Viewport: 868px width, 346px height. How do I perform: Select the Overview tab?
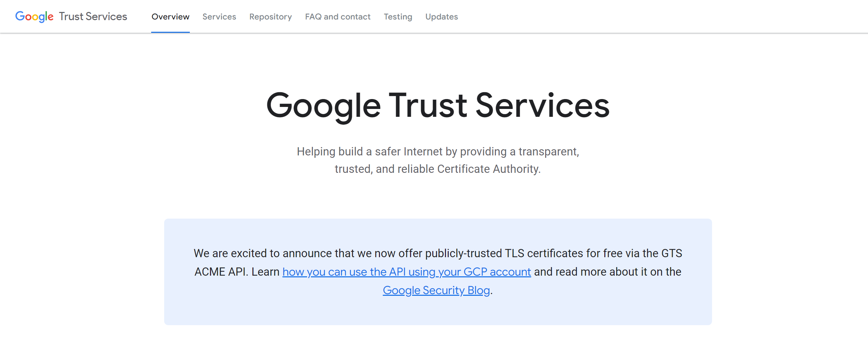click(170, 17)
